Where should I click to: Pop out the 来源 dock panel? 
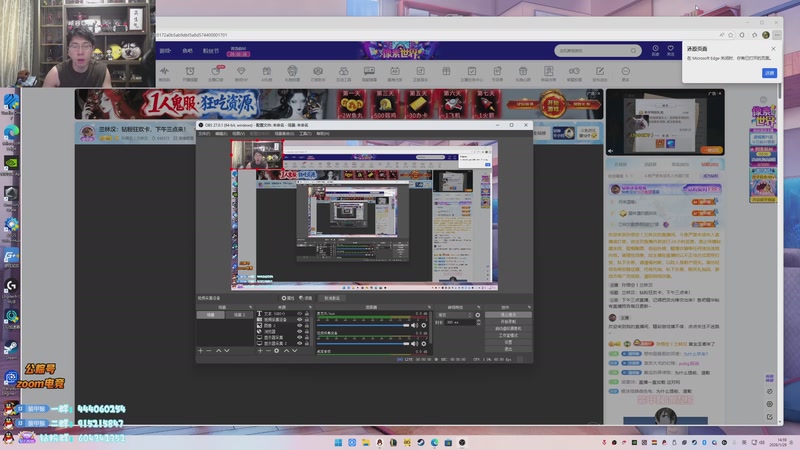pyautogui.click(x=310, y=307)
